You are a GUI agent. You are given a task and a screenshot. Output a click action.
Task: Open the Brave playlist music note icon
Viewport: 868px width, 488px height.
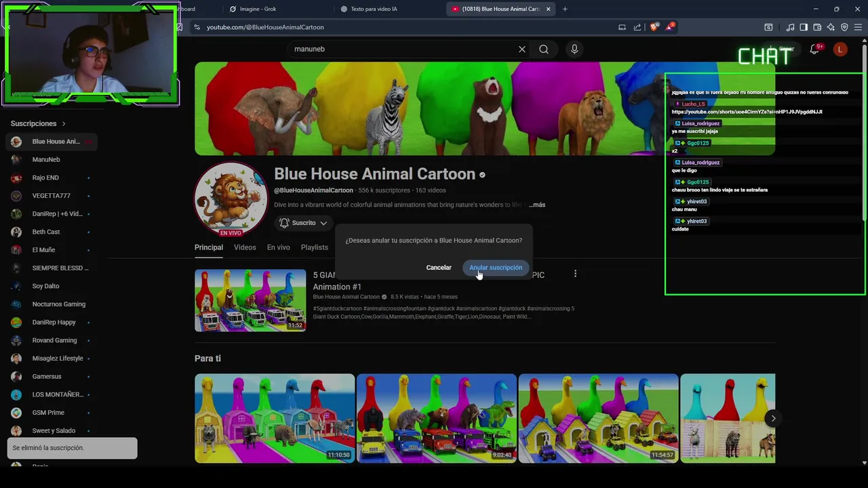tap(790, 27)
